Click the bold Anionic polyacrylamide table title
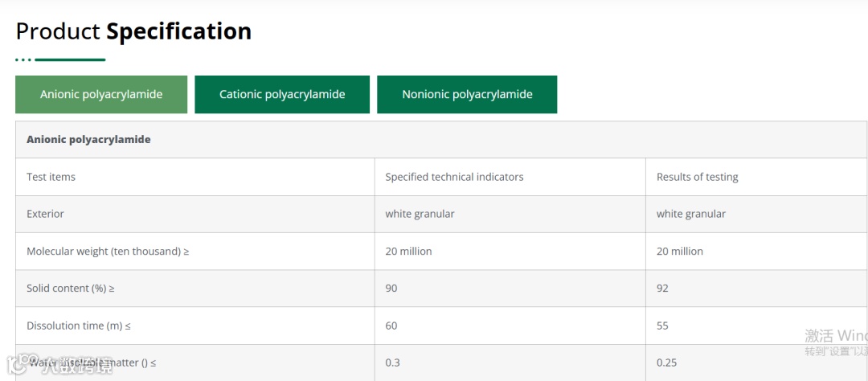The image size is (868, 381). 88,139
